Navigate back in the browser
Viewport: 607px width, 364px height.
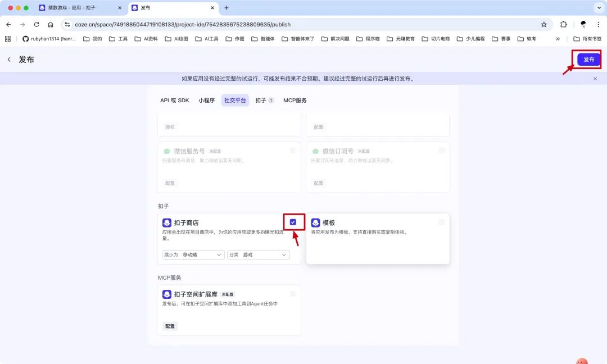(8, 24)
